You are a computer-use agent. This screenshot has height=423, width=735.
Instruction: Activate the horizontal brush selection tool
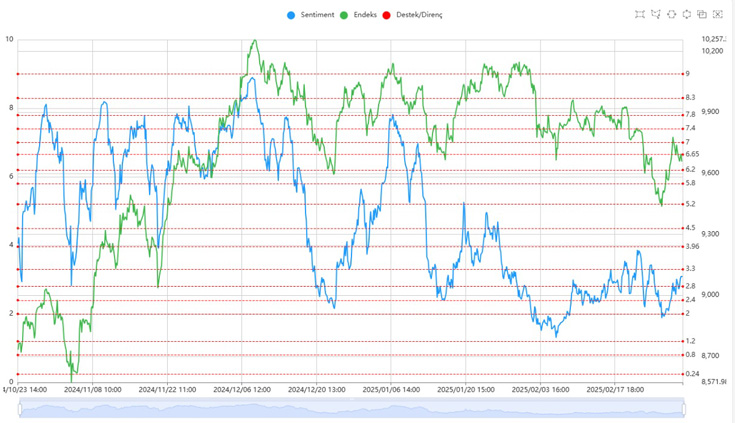[x=672, y=15]
